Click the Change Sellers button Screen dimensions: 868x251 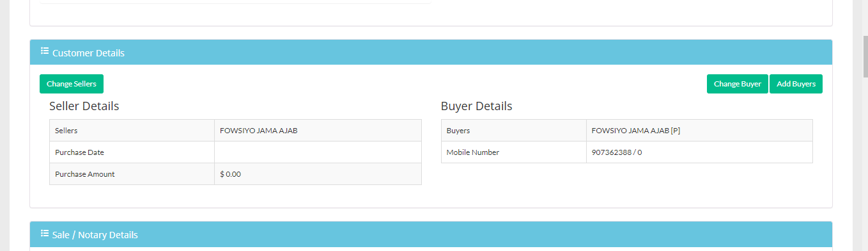72,84
